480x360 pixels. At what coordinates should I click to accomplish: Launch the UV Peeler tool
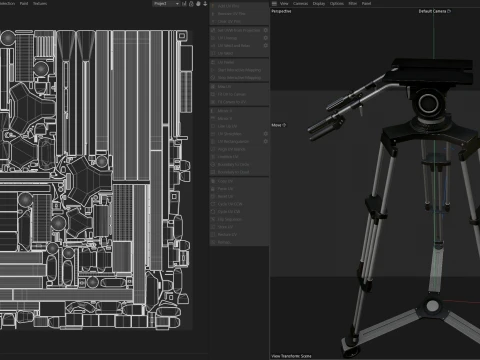point(239,62)
